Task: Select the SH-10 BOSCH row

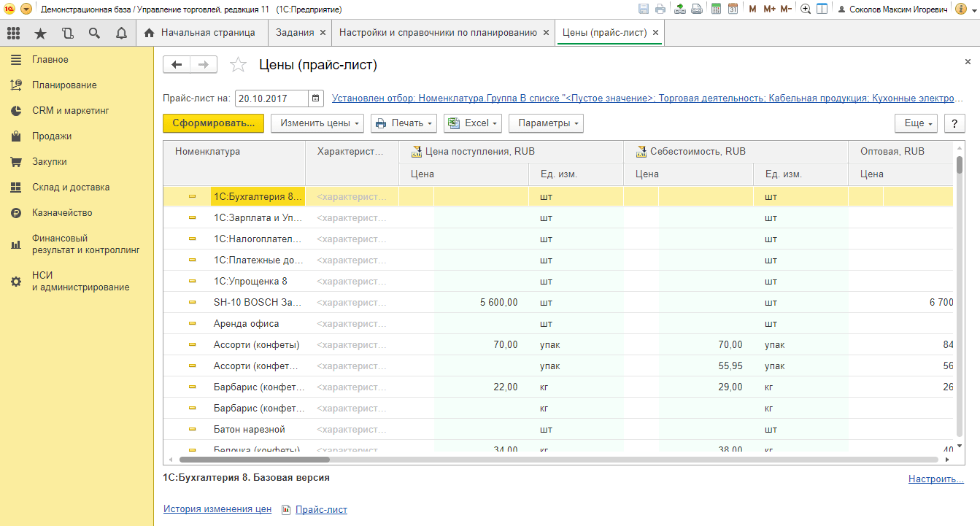Action: click(x=558, y=303)
